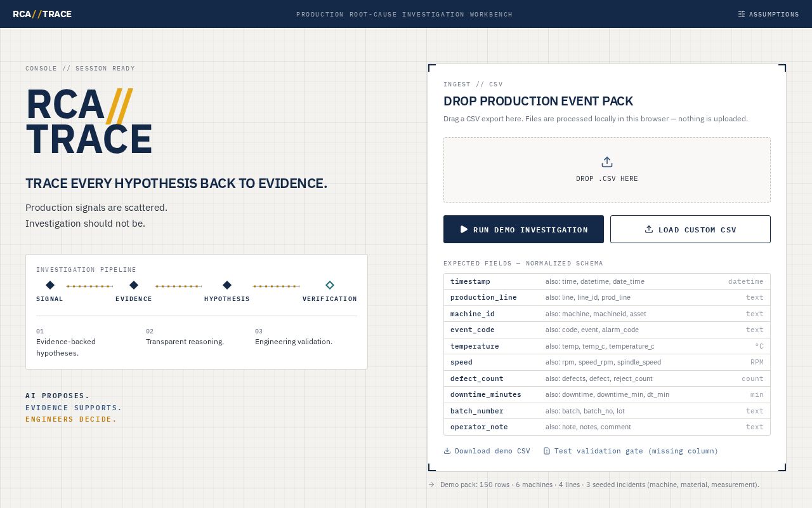Click the speed field name
This screenshot has height=508, width=812.
click(x=461, y=362)
